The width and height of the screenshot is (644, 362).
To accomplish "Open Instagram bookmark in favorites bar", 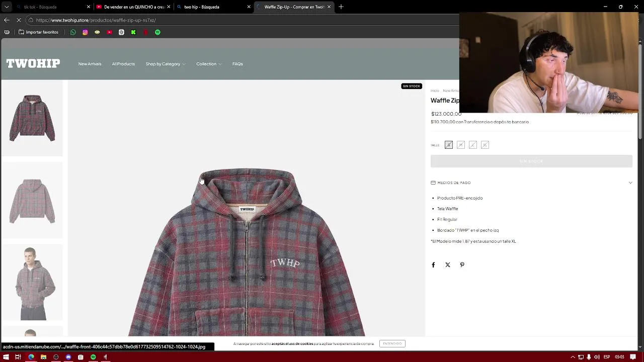I will pyautogui.click(x=85, y=32).
